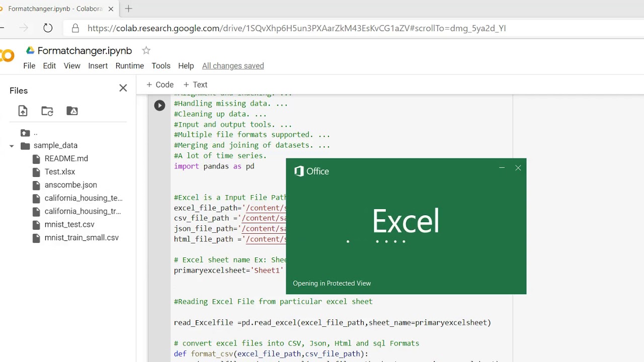Select the sample_data folder icon
The image size is (644, 362).
tap(25, 146)
